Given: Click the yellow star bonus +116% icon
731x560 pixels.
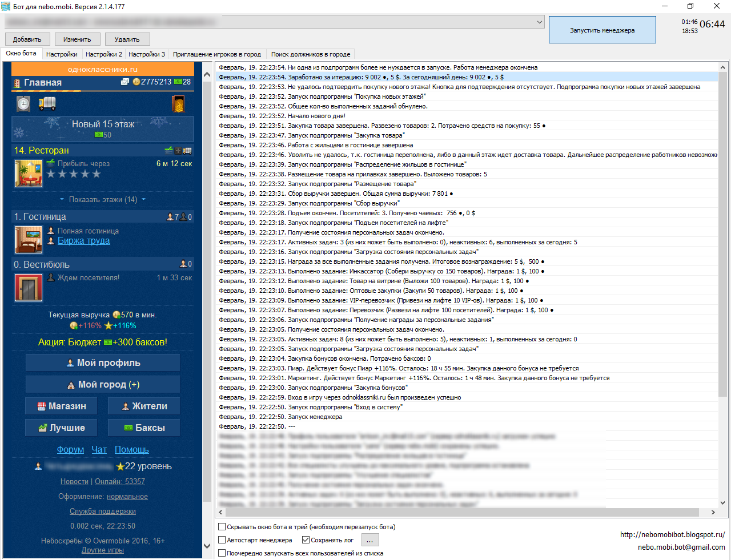Looking at the screenshot, I should (x=109, y=326).
